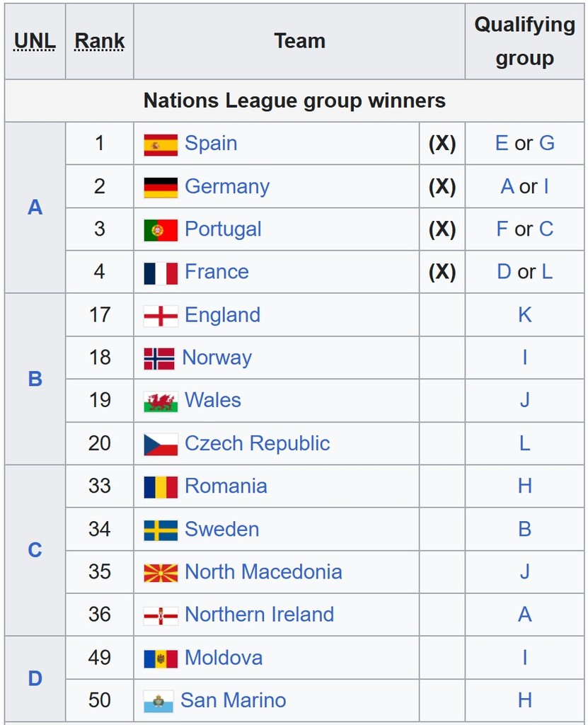Viewport: 588px width, 725px height.
Task: Click the San Marino flag icon
Action: coord(158,702)
